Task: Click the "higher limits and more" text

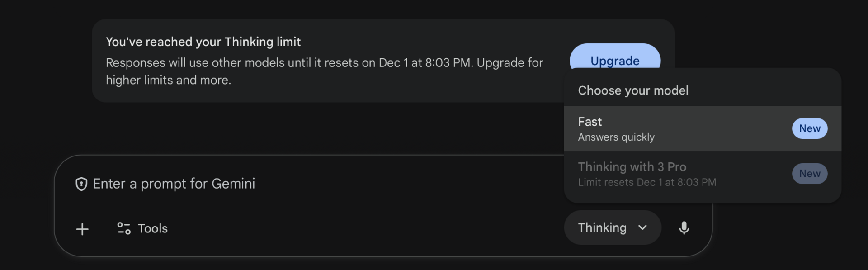Action: (x=168, y=80)
